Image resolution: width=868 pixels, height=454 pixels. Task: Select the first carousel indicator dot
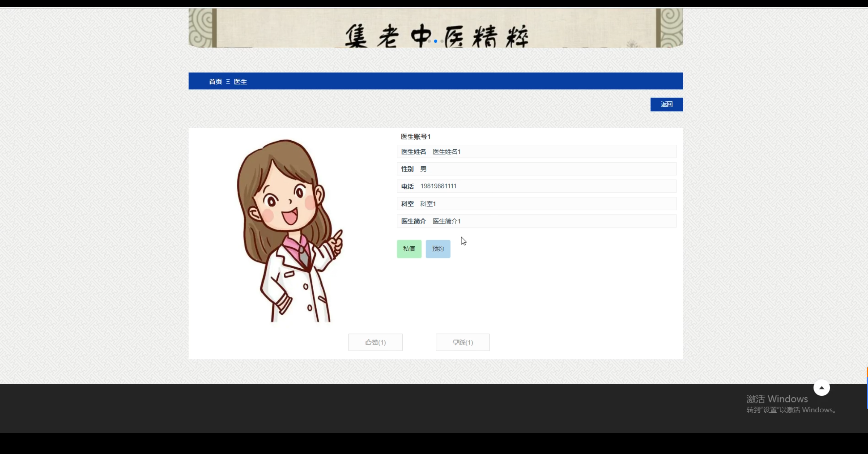tap(429, 41)
